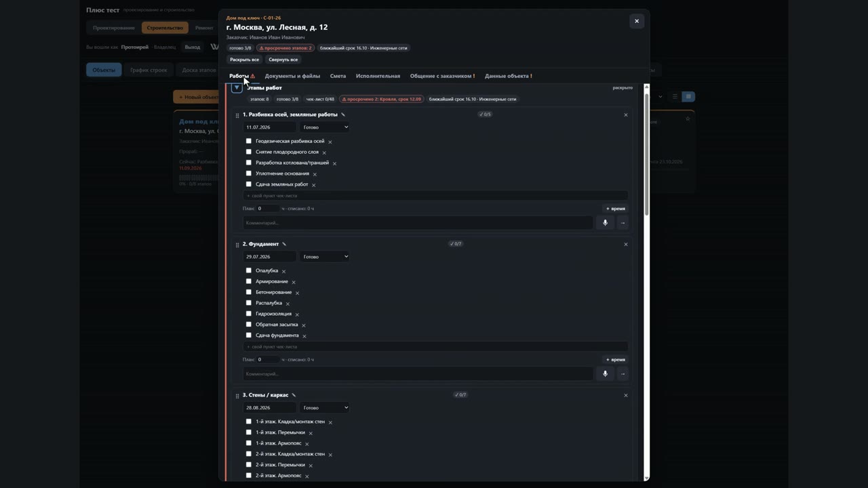Remove checklist item Геодезическая разбивка осей
Image resolution: width=868 pixels, height=488 pixels.
(330, 142)
